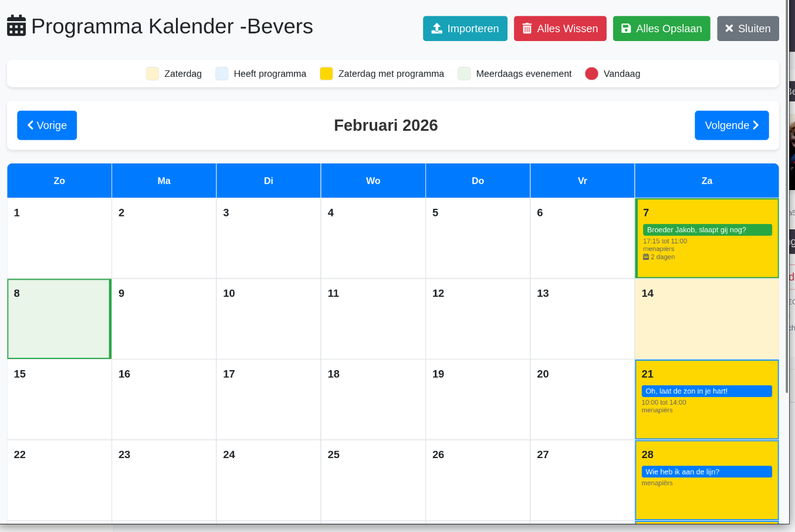This screenshot has width=795, height=532.
Task: Select the upload icon on the Importeren button
Action: tap(437, 28)
